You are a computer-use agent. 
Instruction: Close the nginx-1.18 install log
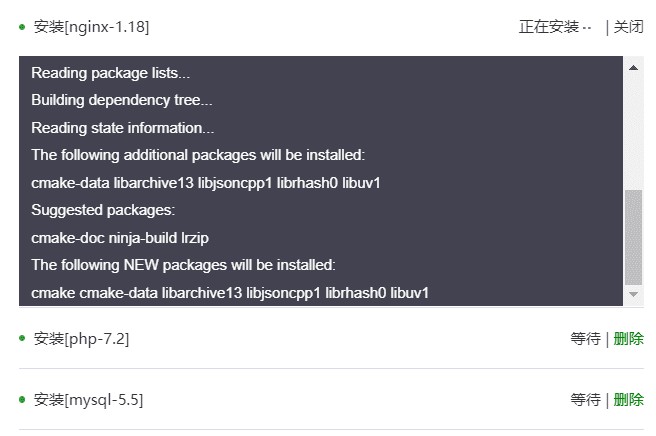point(628,27)
